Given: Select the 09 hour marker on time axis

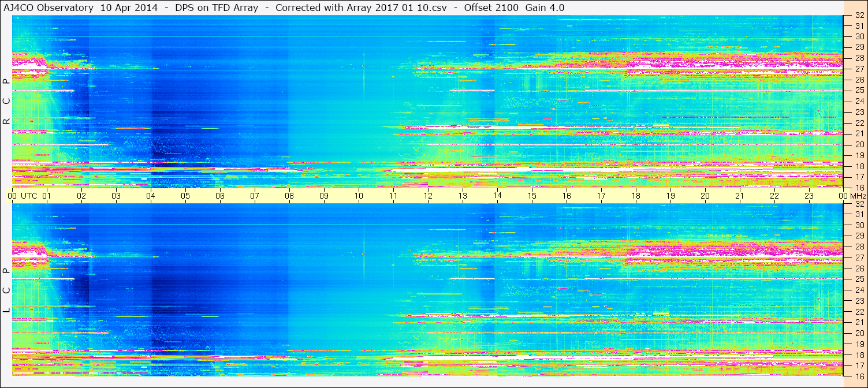Looking at the screenshot, I should click(324, 196).
